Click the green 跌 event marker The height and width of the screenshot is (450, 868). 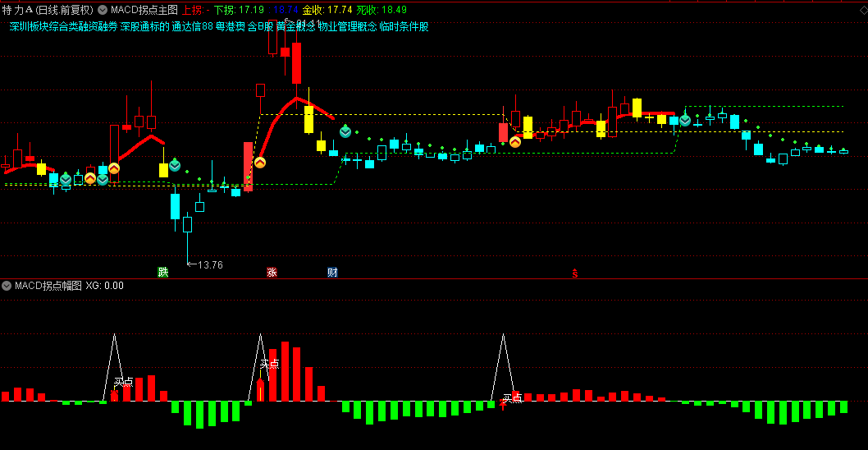tap(162, 272)
